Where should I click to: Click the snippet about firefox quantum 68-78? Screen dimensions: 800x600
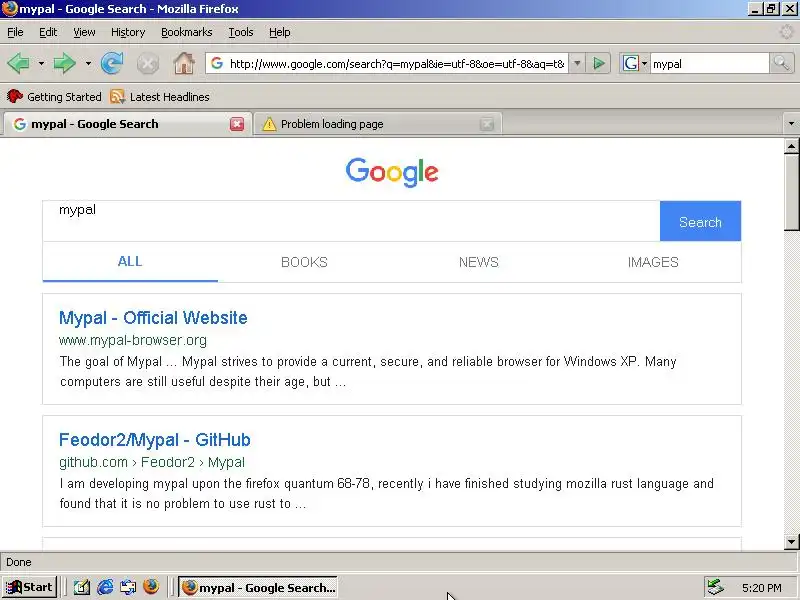click(386, 493)
